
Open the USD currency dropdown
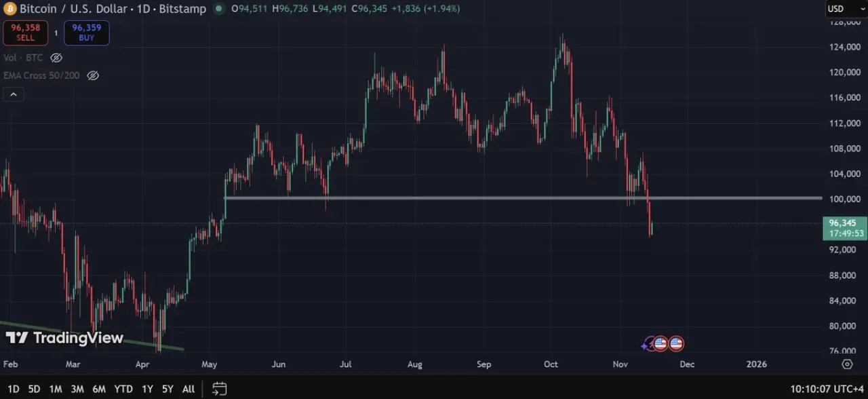(x=846, y=9)
